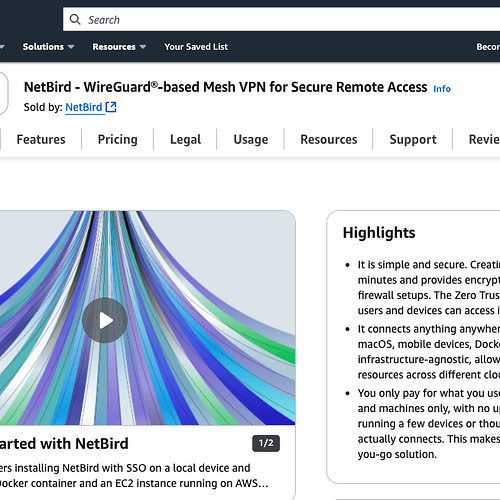Click the 'It connects anything' highlight text

pos(429,352)
